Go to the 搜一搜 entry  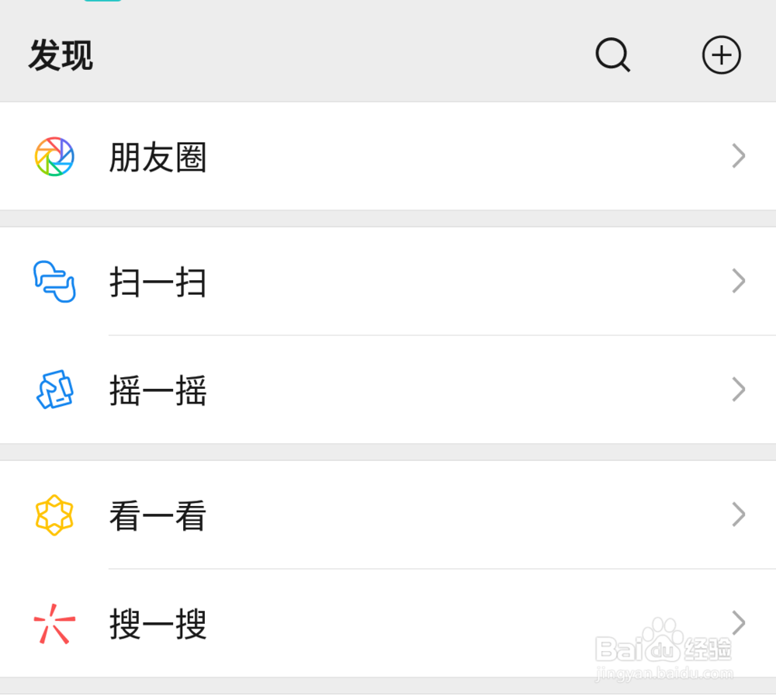(x=158, y=624)
